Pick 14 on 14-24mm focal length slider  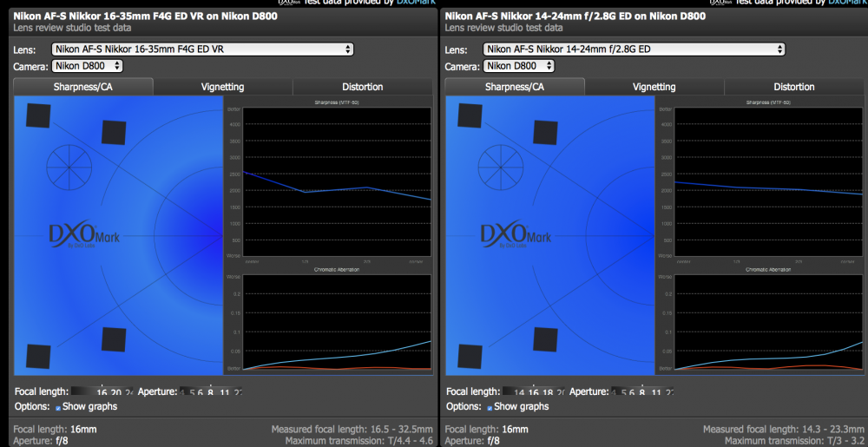pyautogui.click(x=519, y=391)
